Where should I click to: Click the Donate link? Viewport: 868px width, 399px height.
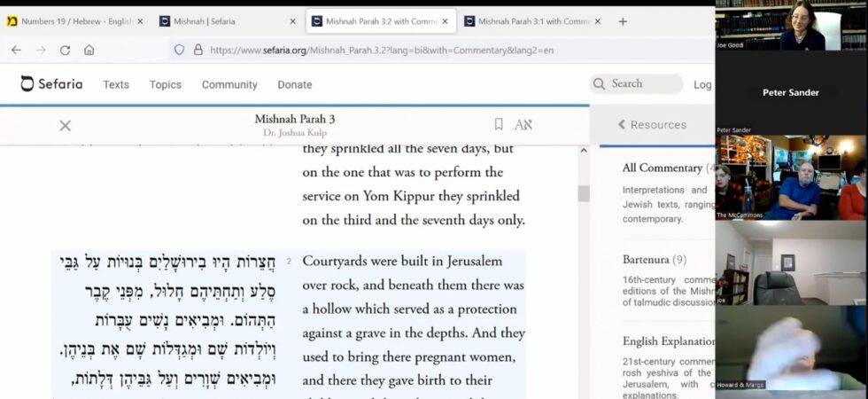tap(295, 84)
